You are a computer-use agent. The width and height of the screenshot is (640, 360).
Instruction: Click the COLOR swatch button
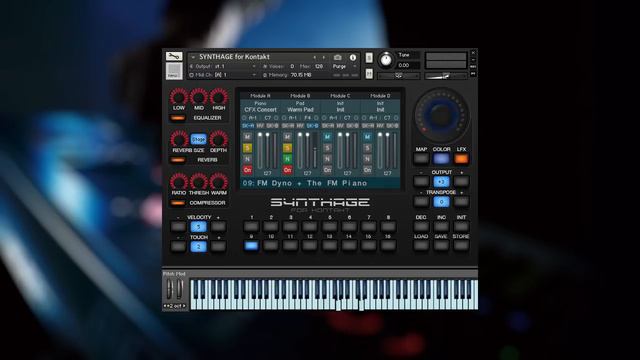tap(441, 159)
